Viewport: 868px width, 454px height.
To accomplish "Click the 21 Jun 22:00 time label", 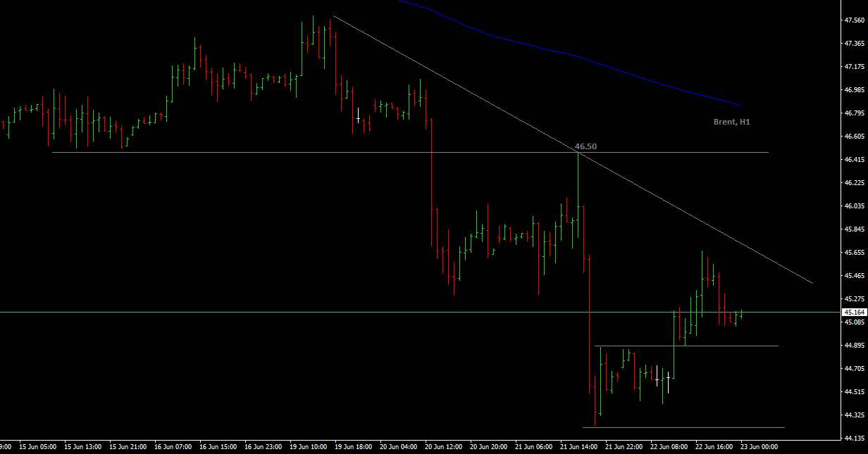I will coord(624,446).
